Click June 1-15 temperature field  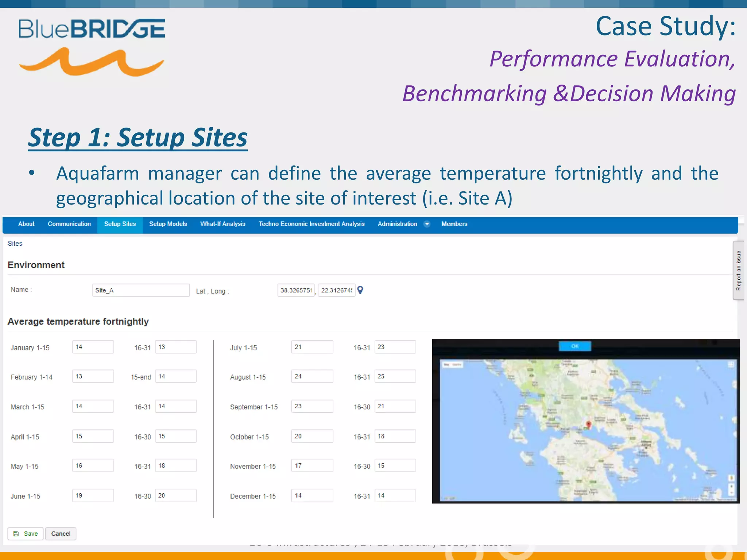pos(93,495)
